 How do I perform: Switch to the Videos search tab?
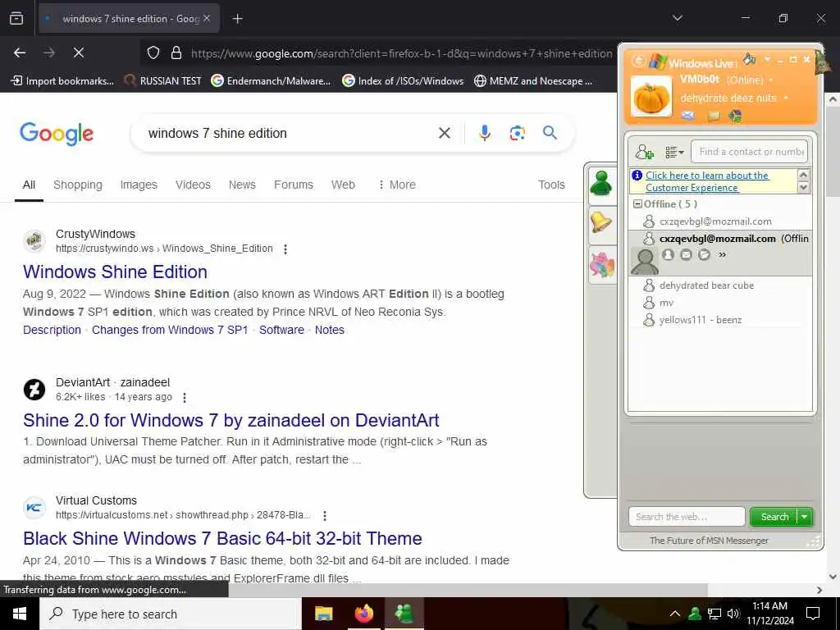[193, 185]
